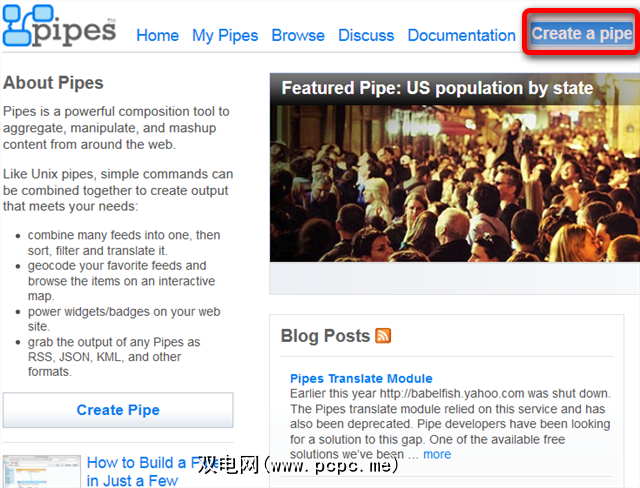
Task: Click the Featured Pipe: US population title
Action: (437, 88)
